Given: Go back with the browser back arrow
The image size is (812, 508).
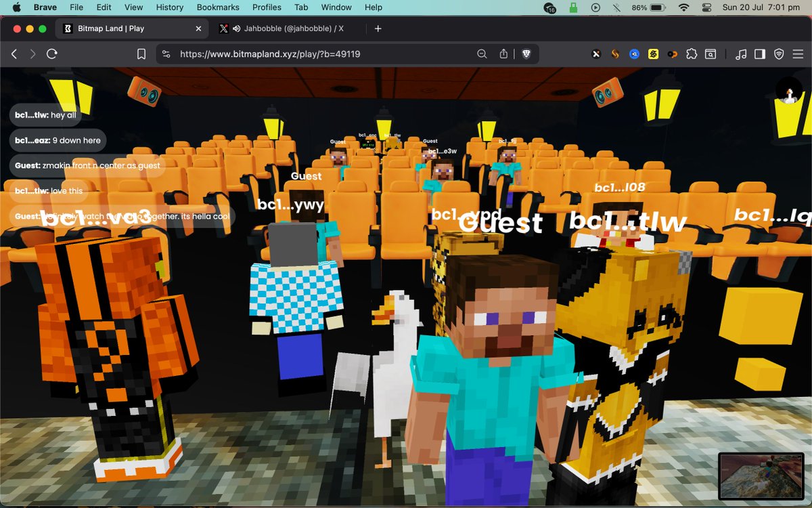Looking at the screenshot, I should [14, 54].
